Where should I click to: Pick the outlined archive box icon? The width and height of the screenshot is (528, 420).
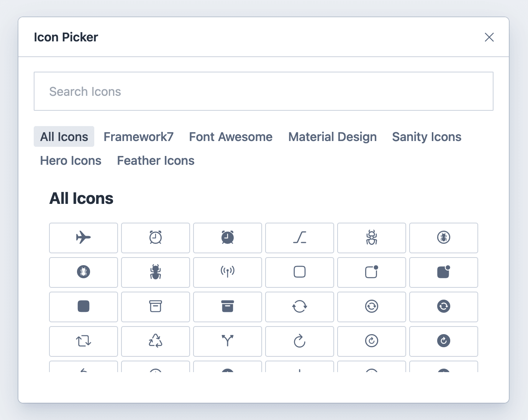(155, 307)
